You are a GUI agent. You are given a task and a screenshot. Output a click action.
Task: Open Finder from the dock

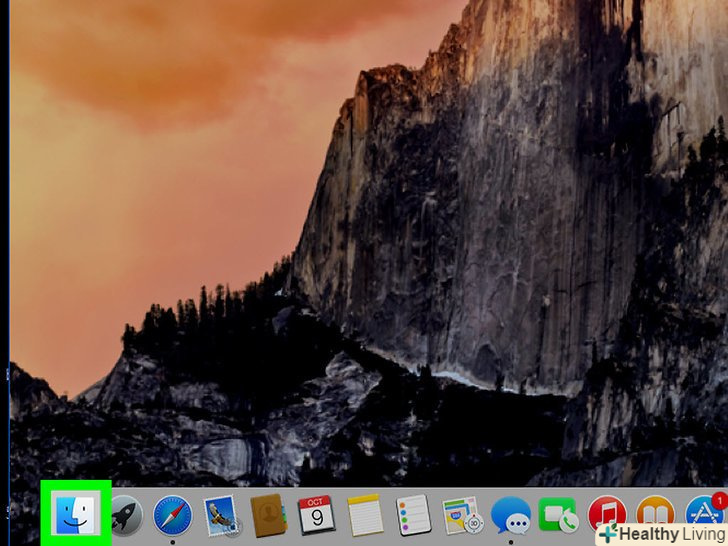point(77,515)
